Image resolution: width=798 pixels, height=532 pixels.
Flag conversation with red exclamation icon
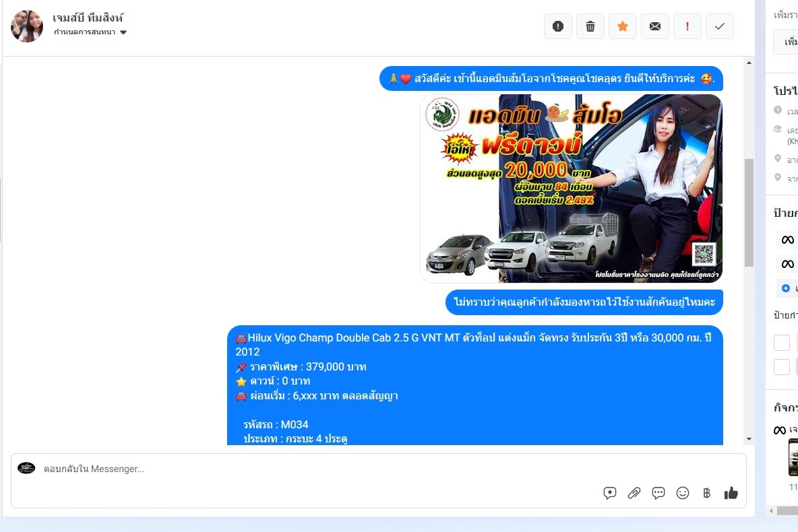687,26
